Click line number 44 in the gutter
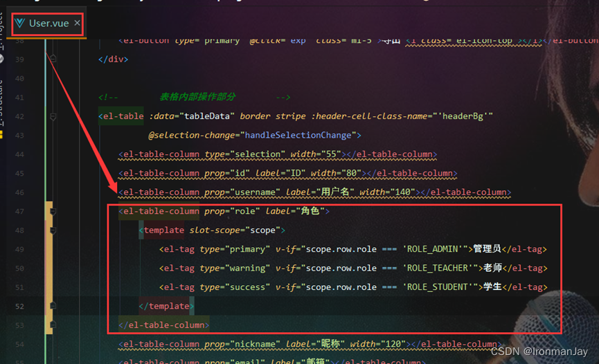The image size is (599, 364). click(19, 154)
